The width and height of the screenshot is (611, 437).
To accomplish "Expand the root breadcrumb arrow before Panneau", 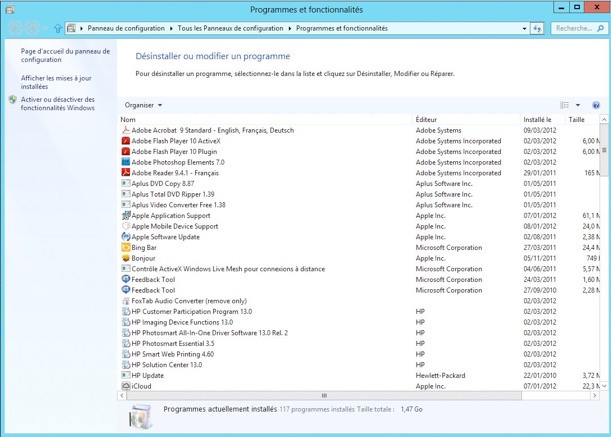I will (81, 28).
